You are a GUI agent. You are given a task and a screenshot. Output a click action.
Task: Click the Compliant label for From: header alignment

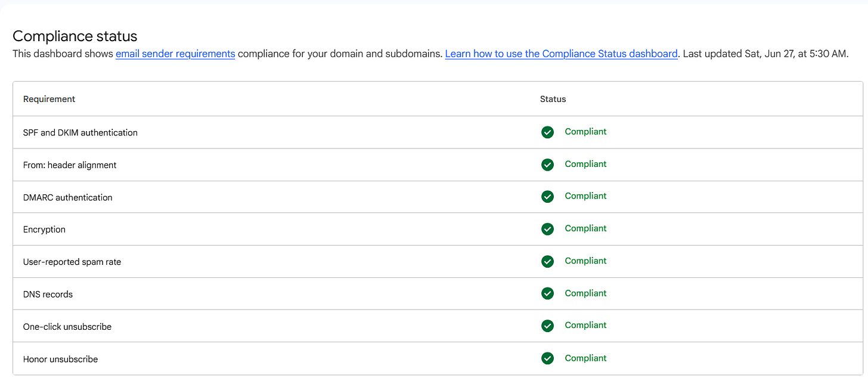[x=585, y=164]
